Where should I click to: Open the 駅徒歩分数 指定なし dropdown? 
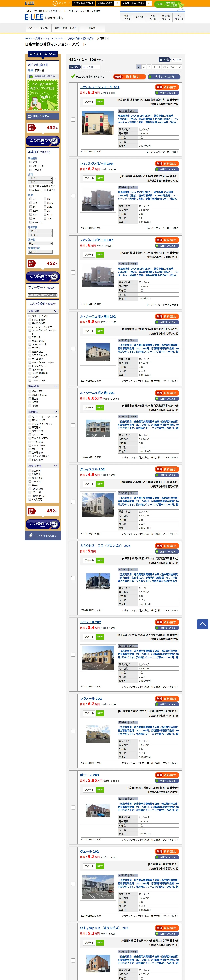(x=40, y=252)
